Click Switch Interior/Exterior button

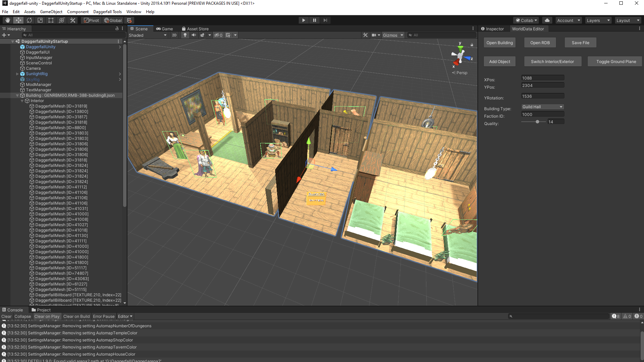tap(553, 61)
